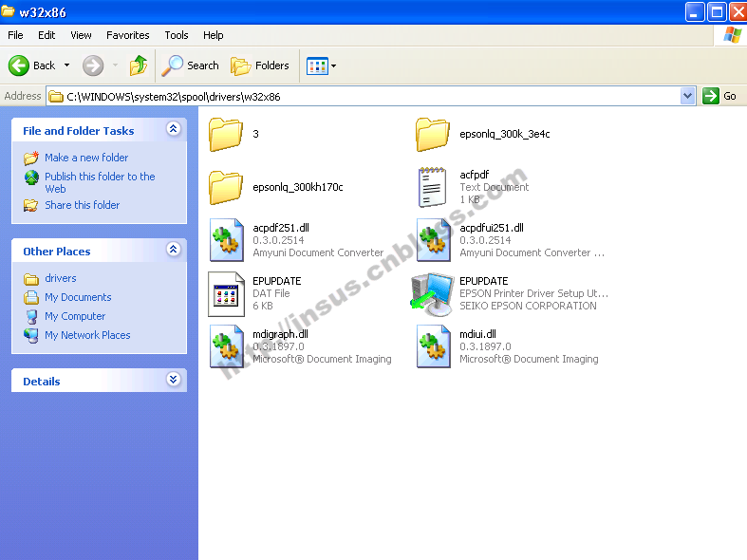Open the View menu
Image resolution: width=747 pixels, height=560 pixels.
point(81,35)
